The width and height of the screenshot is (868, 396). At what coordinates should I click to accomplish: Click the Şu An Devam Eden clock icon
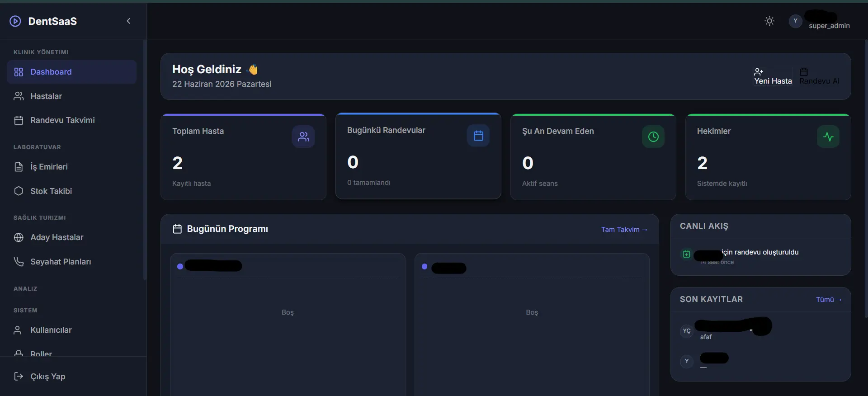(x=653, y=137)
